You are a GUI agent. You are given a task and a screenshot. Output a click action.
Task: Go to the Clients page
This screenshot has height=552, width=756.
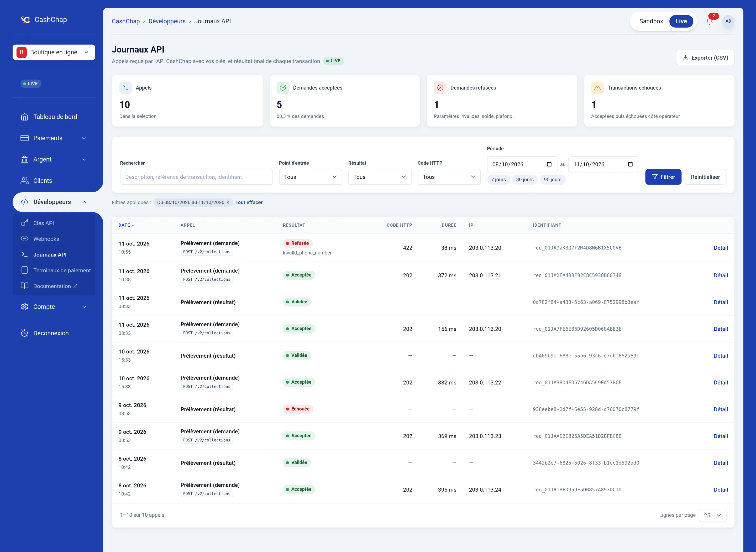click(x=54, y=180)
